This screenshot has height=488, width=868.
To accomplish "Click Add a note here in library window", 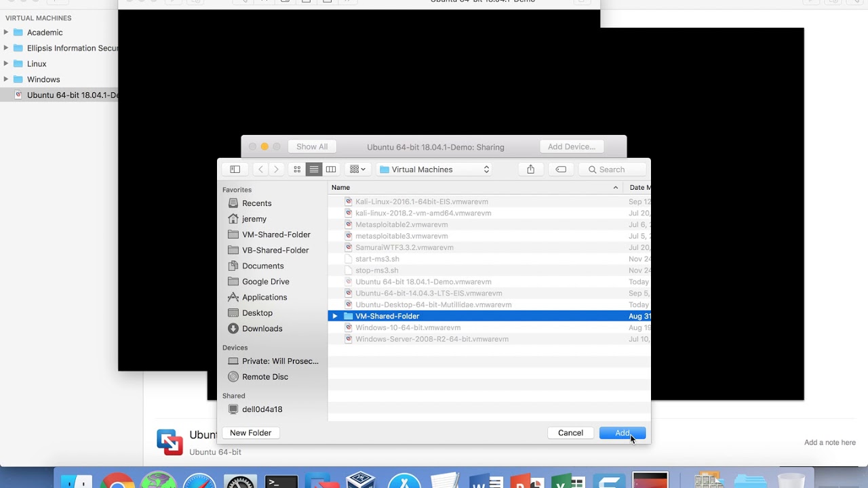I will [830, 443].
